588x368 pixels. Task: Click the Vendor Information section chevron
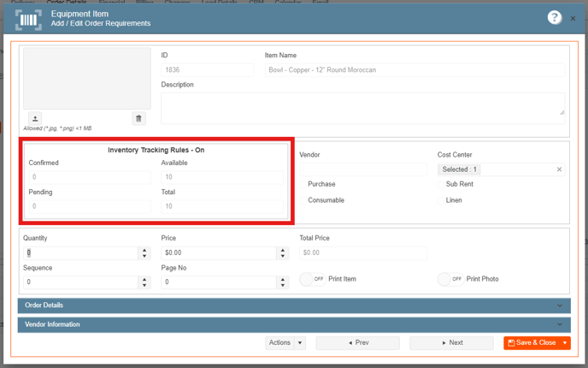(x=560, y=324)
